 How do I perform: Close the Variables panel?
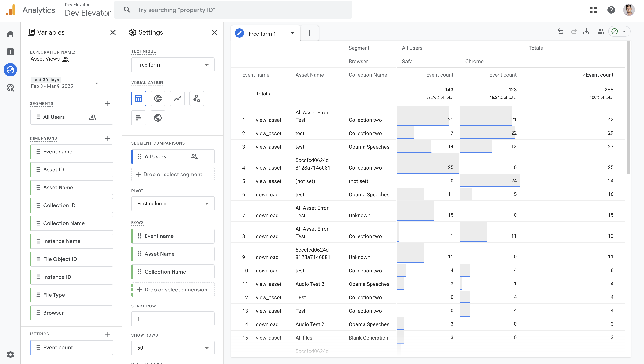pos(113,32)
